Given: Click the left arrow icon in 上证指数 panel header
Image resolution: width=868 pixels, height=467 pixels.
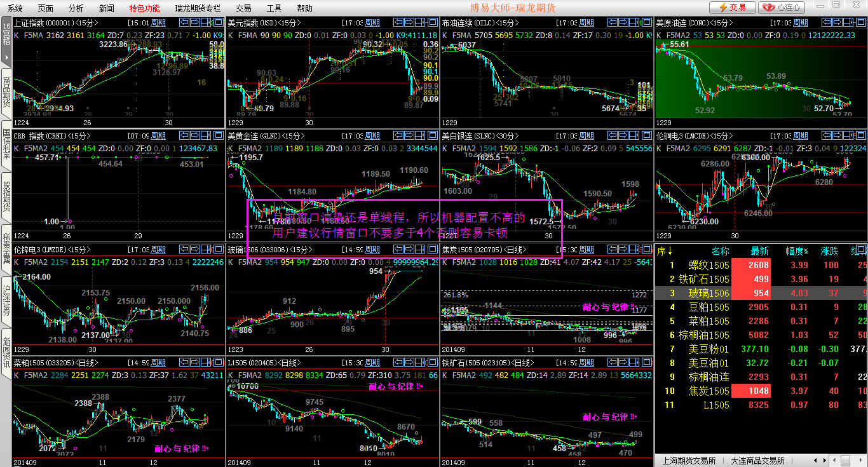Looking at the screenshot, I should (184, 22).
